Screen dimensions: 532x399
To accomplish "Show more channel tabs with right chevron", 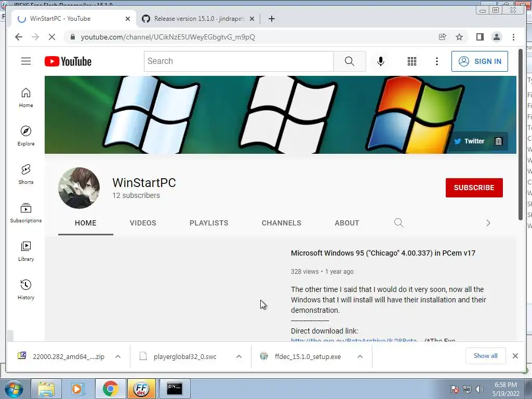I will (488, 223).
